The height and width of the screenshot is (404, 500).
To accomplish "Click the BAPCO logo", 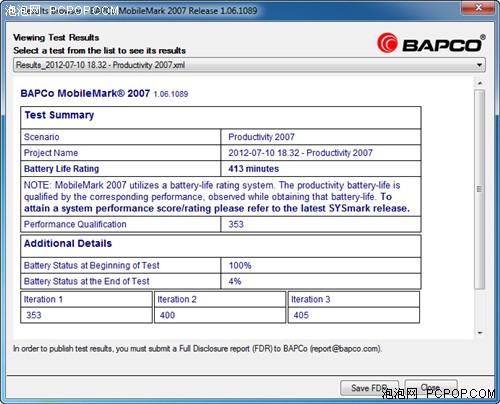I will click(x=431, y=44).
